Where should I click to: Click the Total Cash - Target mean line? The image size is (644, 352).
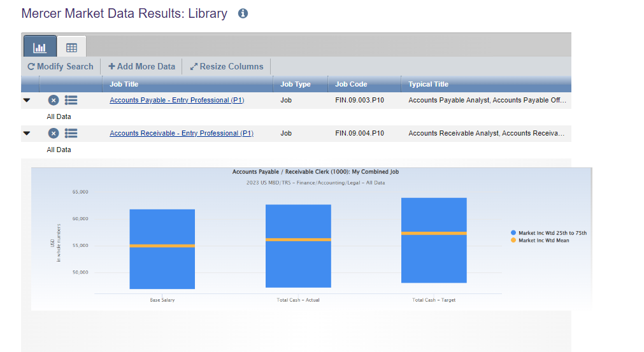click(434, 234)
